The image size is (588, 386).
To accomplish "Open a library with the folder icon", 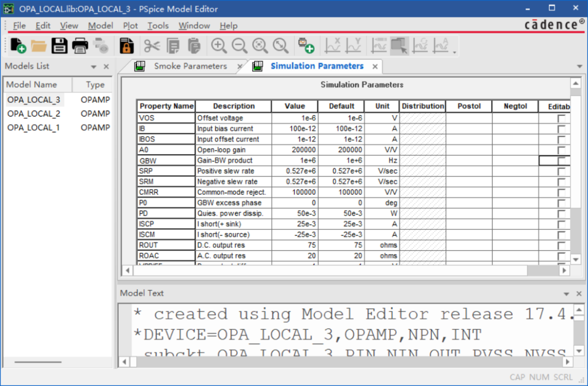I will pos(39,46).
